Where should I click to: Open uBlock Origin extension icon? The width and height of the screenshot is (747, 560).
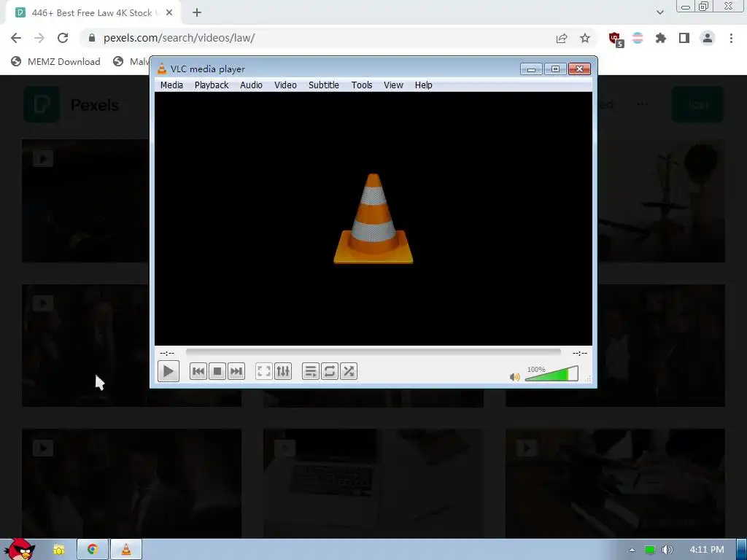tap(616, 39)
